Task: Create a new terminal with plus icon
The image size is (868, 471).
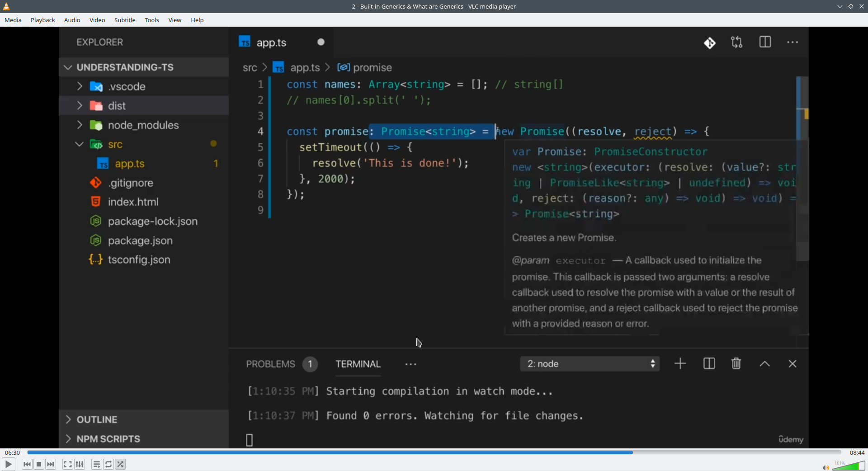Action: (x=680, y=364)
